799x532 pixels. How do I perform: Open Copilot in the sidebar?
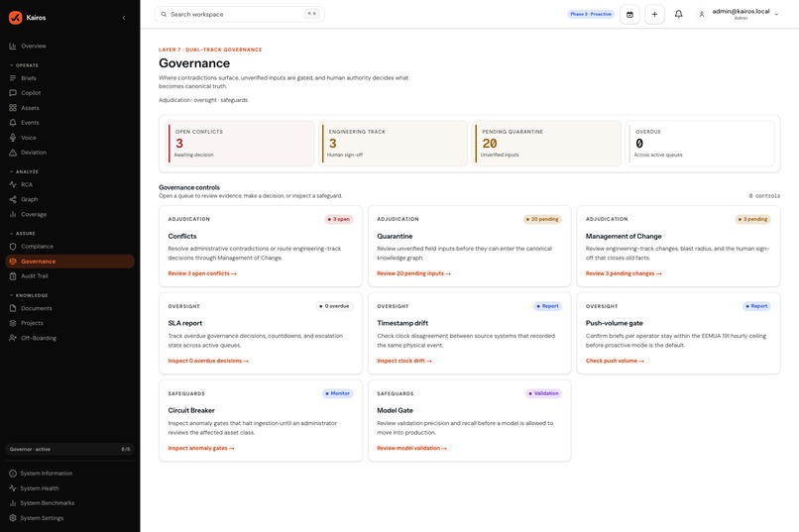(69, 93)
